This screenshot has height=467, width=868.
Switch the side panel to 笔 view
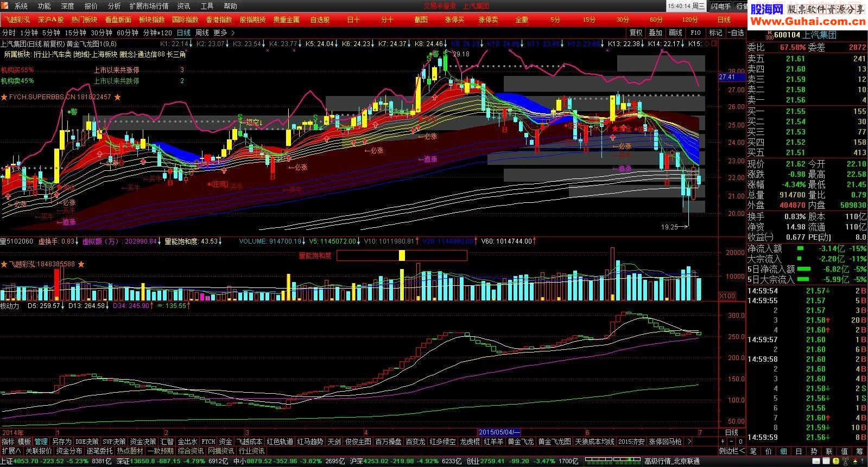(x=753, y=451)
